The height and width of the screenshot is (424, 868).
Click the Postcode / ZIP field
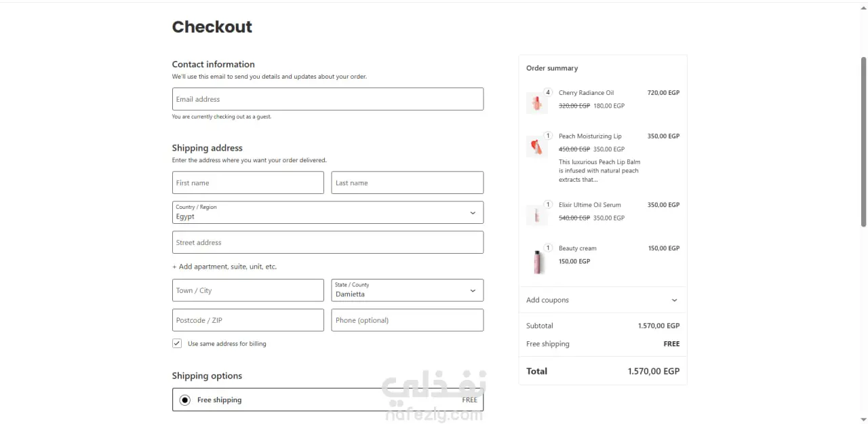coord(248,320)
